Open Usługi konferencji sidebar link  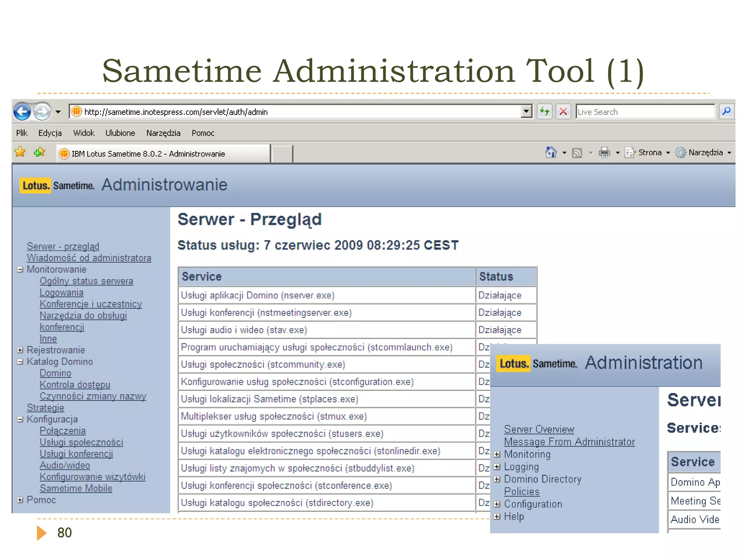pyautogui.click(x=76, y=454)
